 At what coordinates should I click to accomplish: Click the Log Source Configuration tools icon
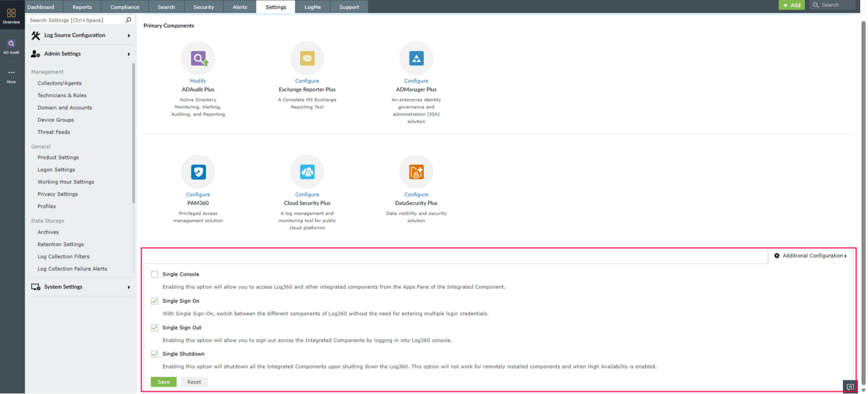pos(36,36)
